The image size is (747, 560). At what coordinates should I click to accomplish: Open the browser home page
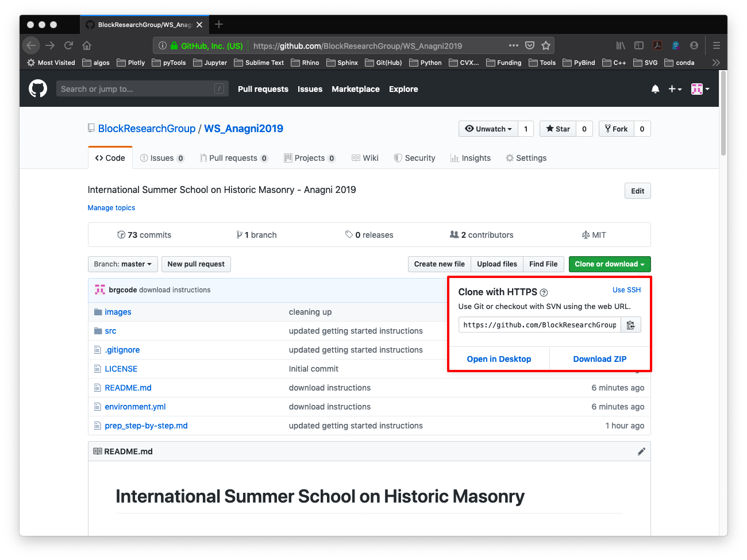point(87,45)
